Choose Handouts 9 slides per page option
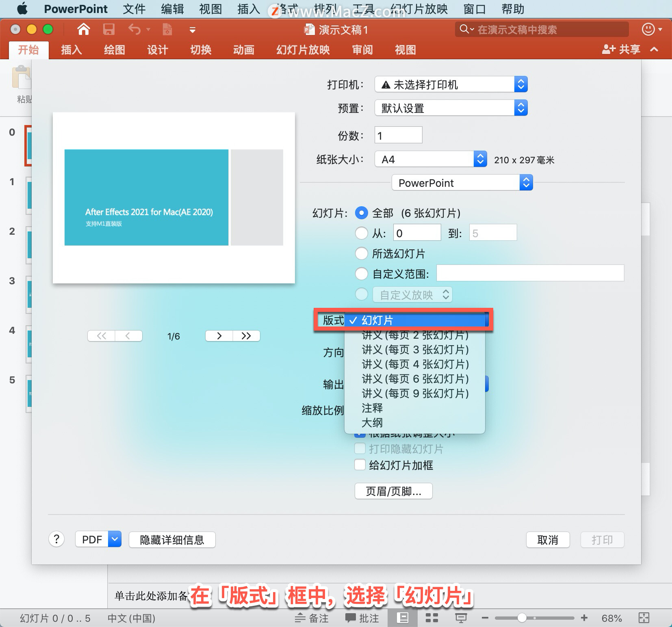The height and width of the screenshot is (627, 672). coord(415,393)
